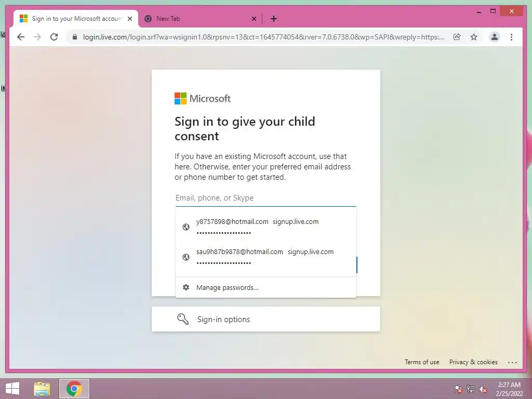
Task: Choose saved account sau9h87b9878@hotmail.com
Action: tap(265, 257)
